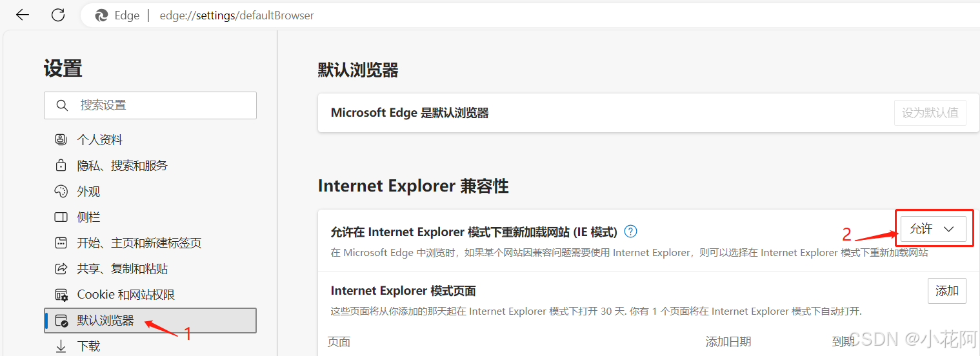
Task: Click the magnifier icon in settings search
Action: 62,105
